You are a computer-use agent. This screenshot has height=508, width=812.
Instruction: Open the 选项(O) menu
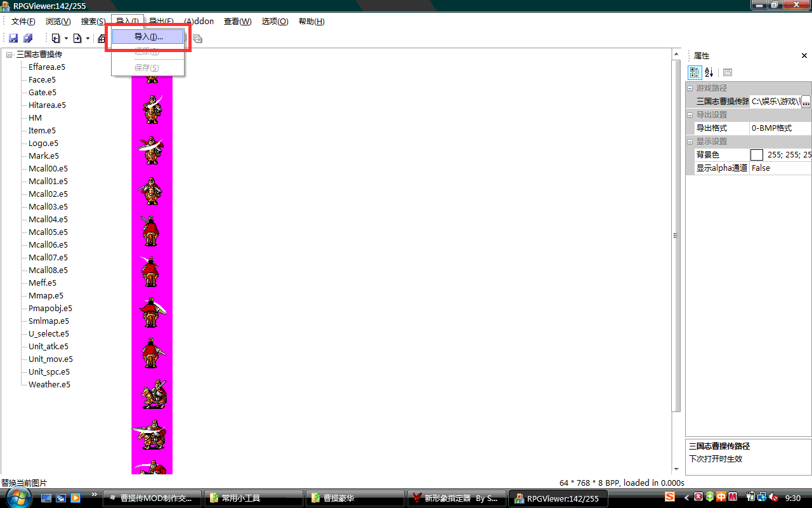click(x=275, y=22)
